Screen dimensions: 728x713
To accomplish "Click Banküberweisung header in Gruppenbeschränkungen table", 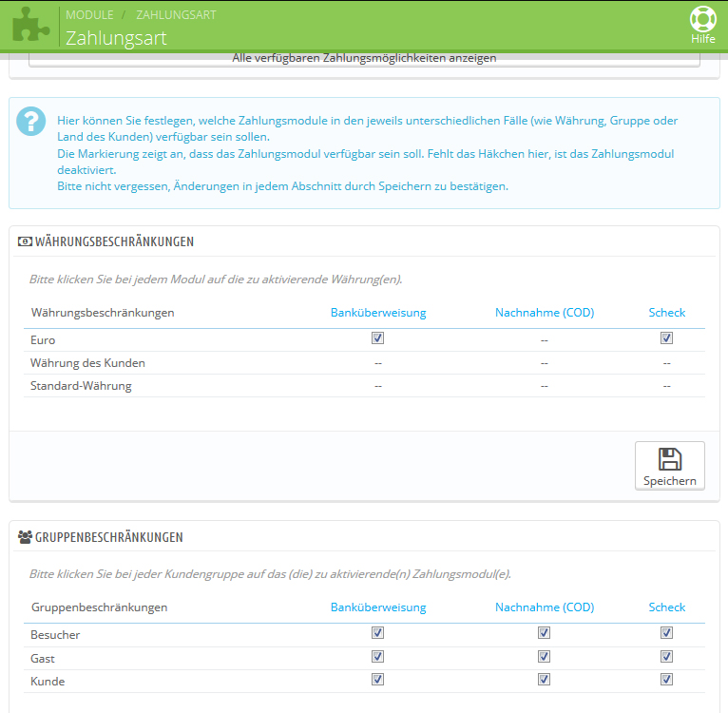I will click(378, 607).
